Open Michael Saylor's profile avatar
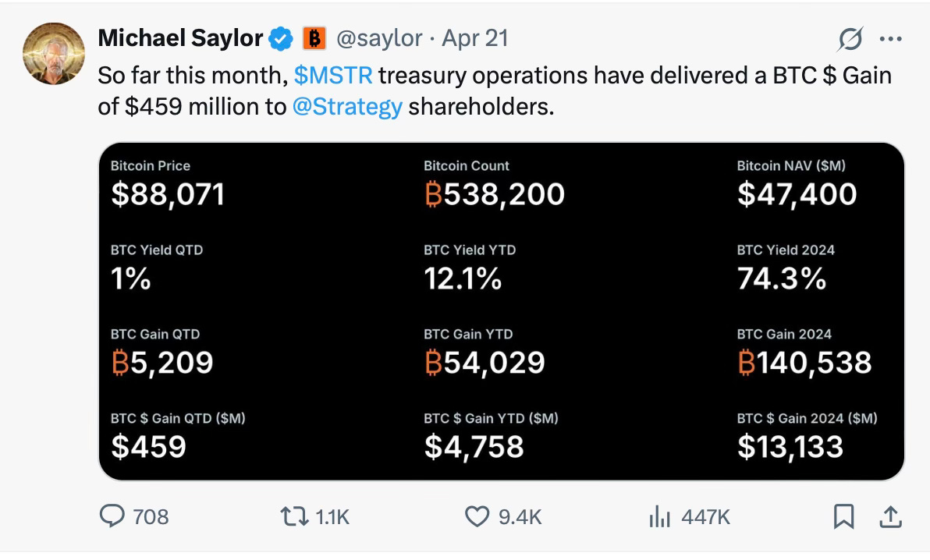The image size is (930, 560). click(53, 54)
